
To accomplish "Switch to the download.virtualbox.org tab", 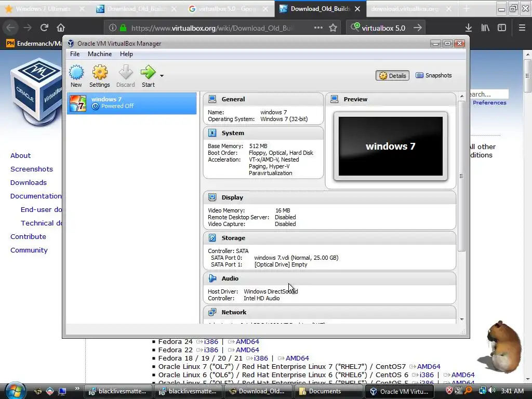I will pos(405,9).
